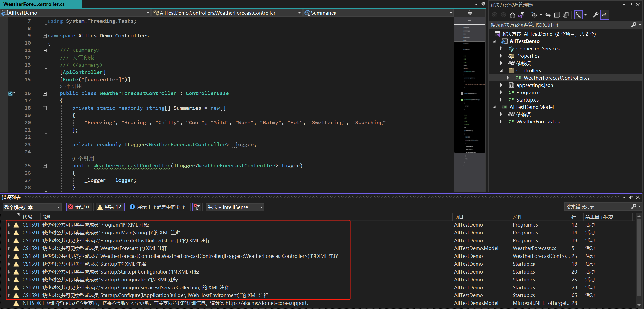
Task: Collapse the AllTestDemo project node
Action: point(494,41)
